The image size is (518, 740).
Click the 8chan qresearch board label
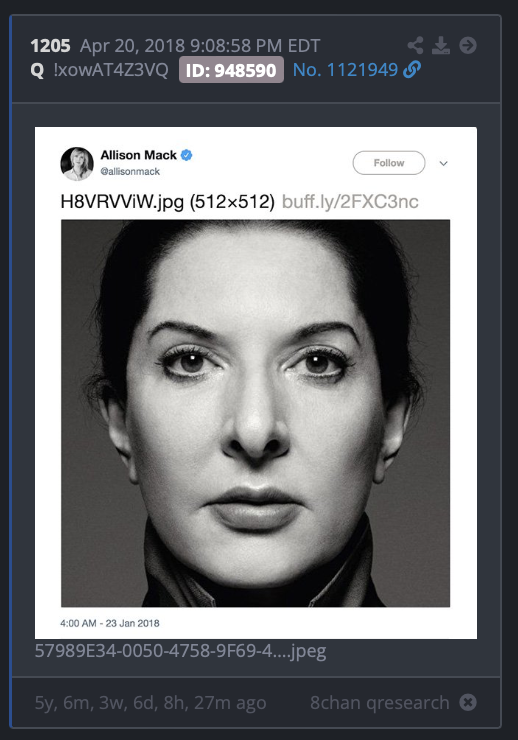click(379, 702)
